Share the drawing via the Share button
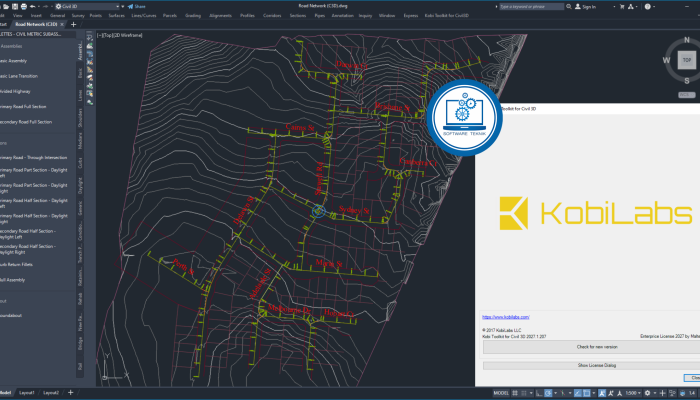This screenshot has width=700, height=400. [x=137, y=6]
